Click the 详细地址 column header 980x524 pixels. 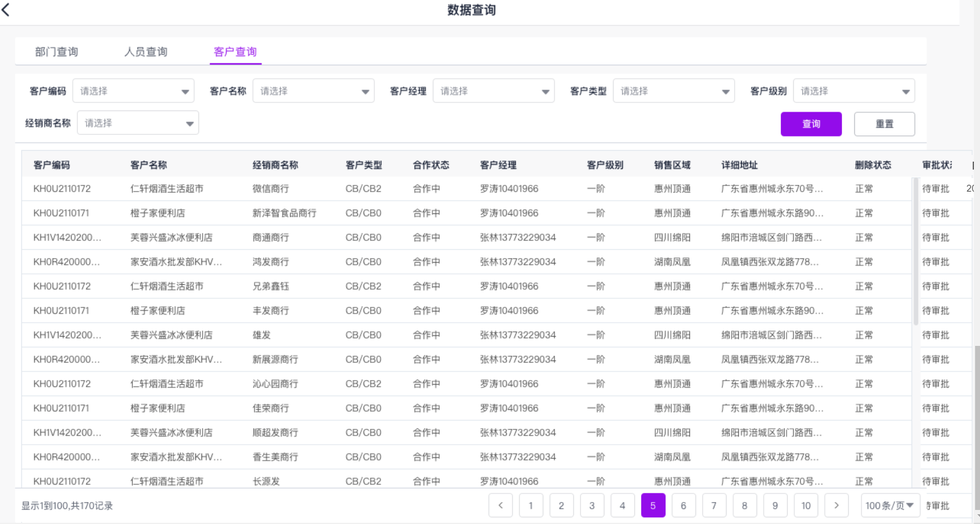coord(739,165)
